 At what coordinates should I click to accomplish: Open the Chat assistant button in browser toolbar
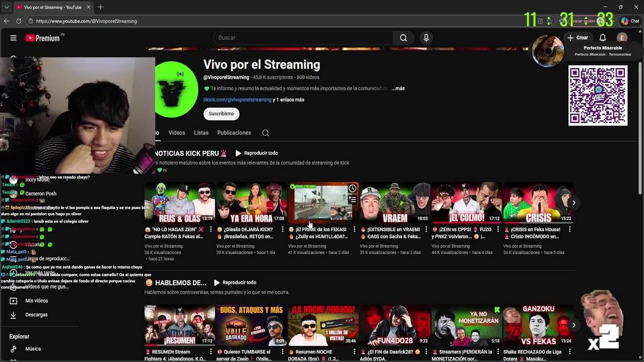[x=630, y=21]
